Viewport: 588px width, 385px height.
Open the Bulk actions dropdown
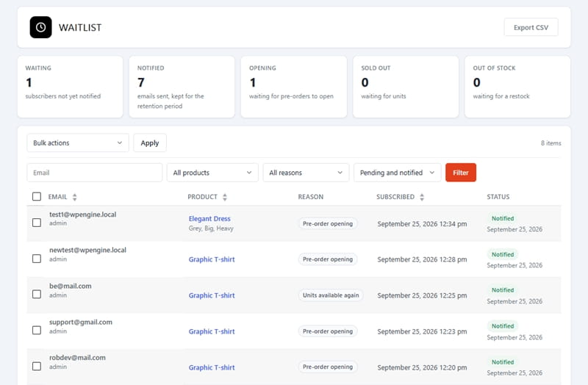78,143
